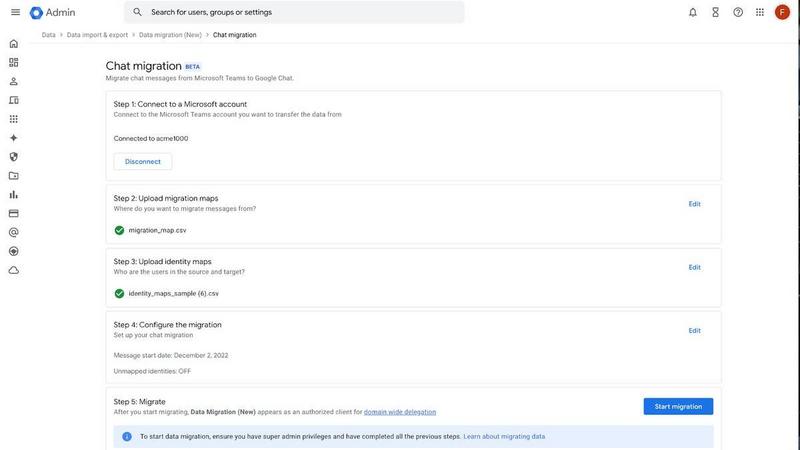This screenshot has height=450, width=800.
Task: Open Account @ icon in the sidebar
Action: tap(14, 232)
